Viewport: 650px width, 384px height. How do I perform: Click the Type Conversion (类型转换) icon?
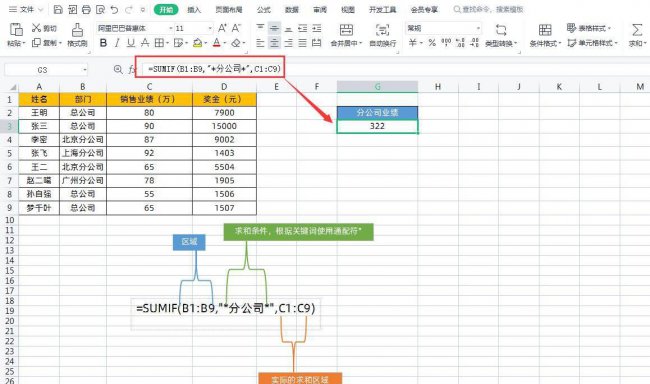point(501,30)
